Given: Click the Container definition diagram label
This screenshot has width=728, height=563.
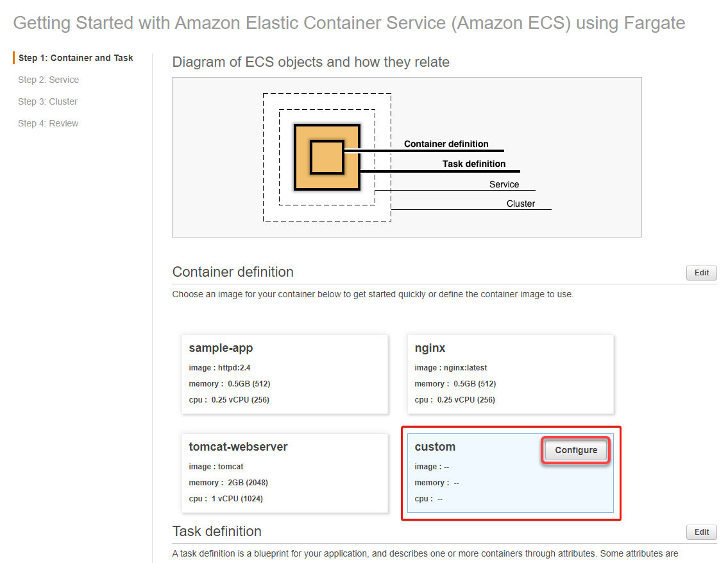Looking at the screenshot, I should tap(446, 144).
